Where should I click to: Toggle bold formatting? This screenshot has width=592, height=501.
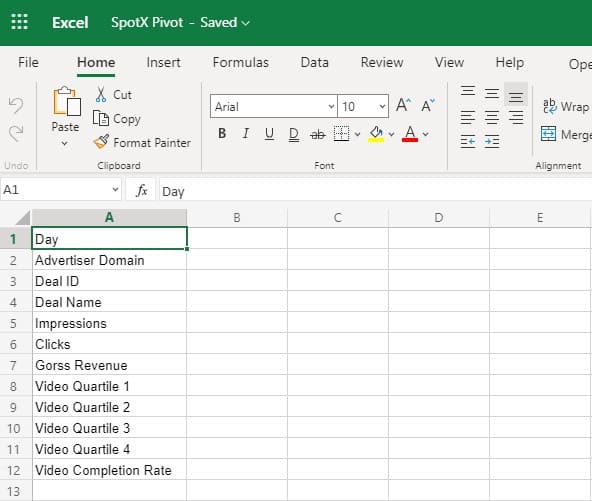coord(222,133)
